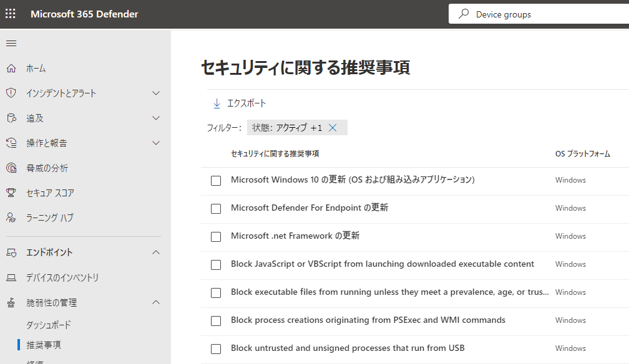Sort by セキュリティに関する推奨事項 column header
629x364 pixels.
point(275,153)
